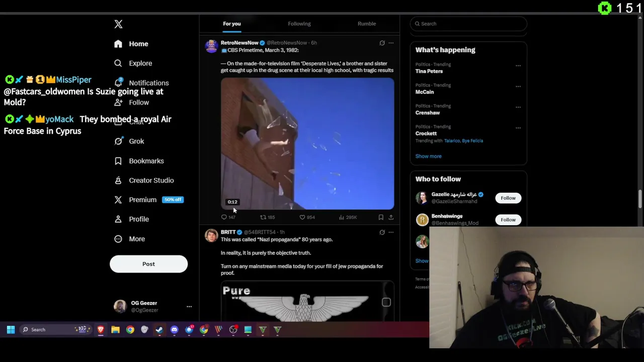Open Explore in X sidebar
644x362 pixels.
point(133,63)
